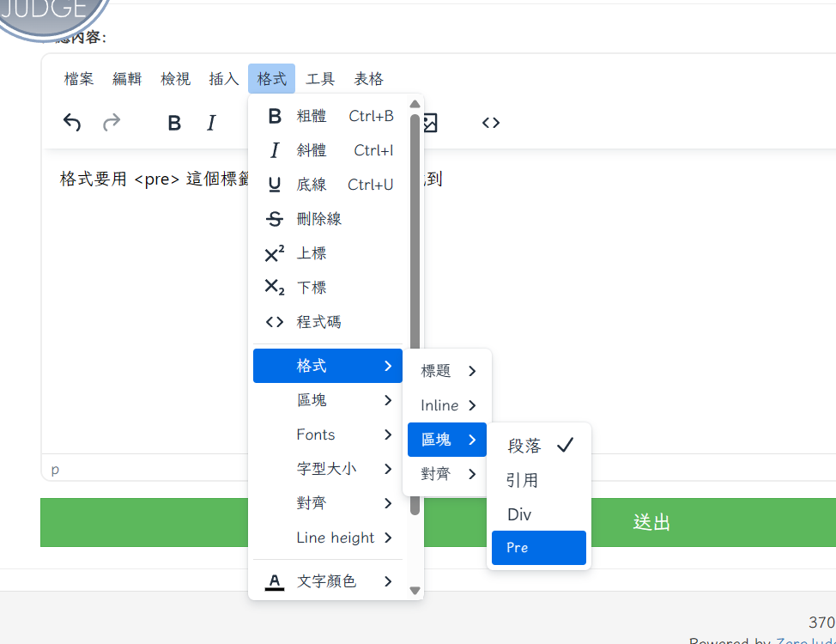Toggle bold using toolbar B button

(174, 123)
